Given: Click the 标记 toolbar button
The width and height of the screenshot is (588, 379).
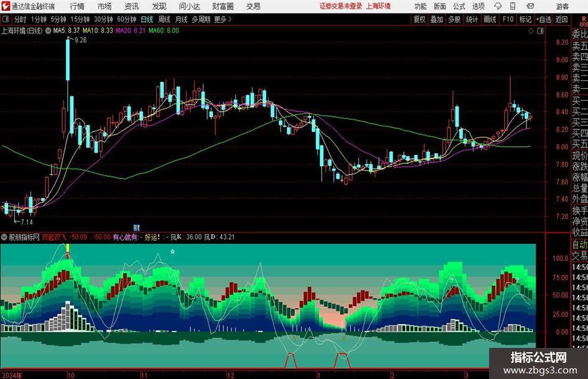Looking at the screenshot, I should click(525, 19).
